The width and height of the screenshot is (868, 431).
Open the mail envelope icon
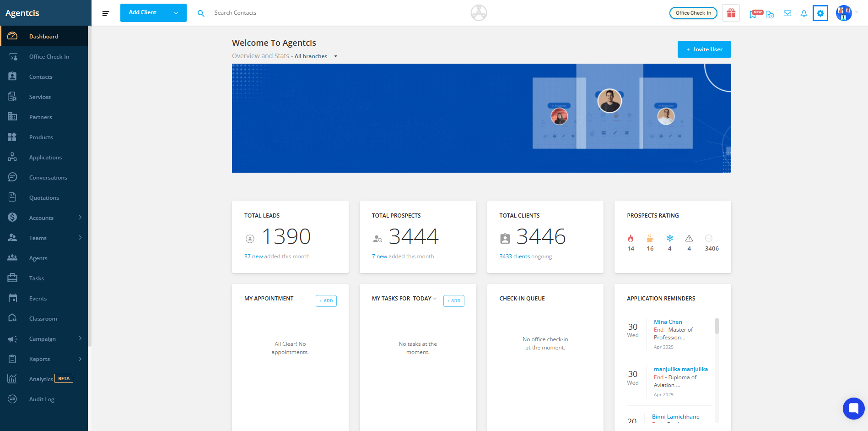787,13
